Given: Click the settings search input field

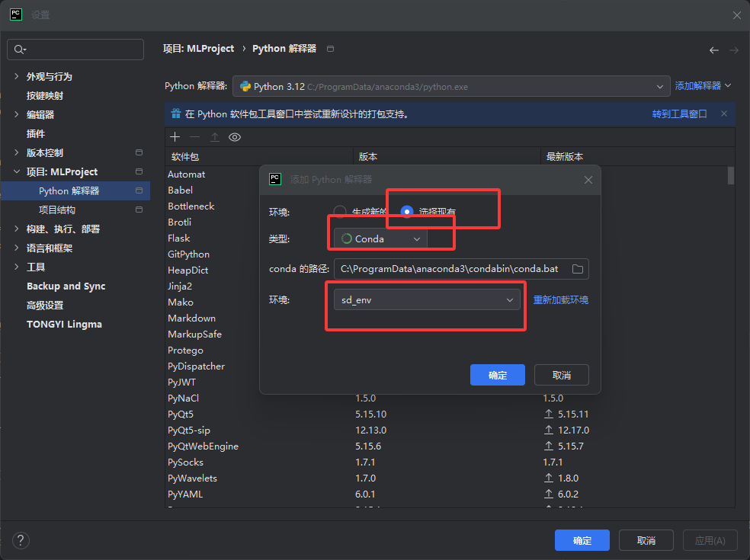Looking at the screenshot, I should 75,50.
